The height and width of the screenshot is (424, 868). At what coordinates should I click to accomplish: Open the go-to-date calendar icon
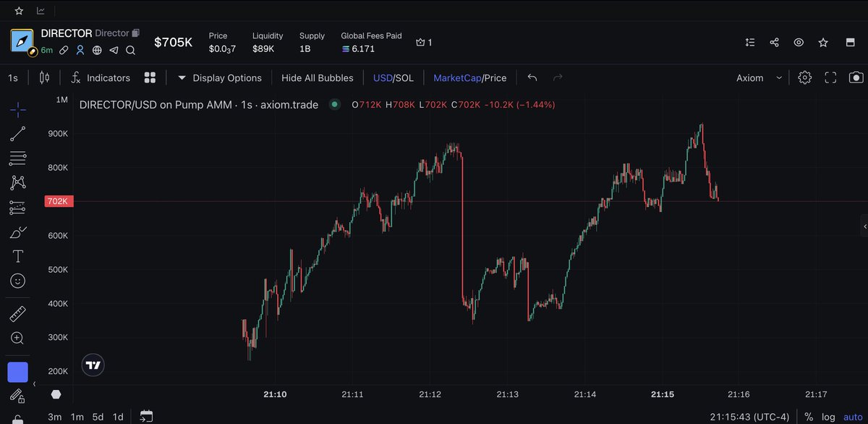pyautogui.click(x=146, y=416)
